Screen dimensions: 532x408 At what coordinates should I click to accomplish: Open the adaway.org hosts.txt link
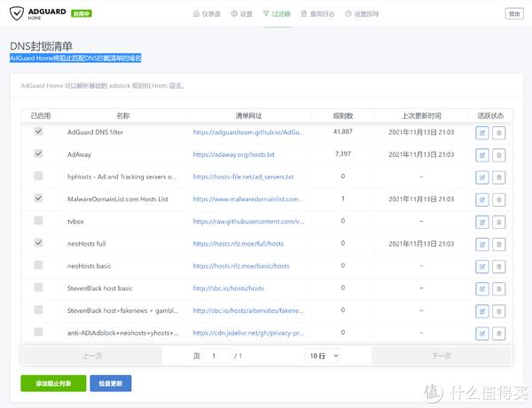234,155
